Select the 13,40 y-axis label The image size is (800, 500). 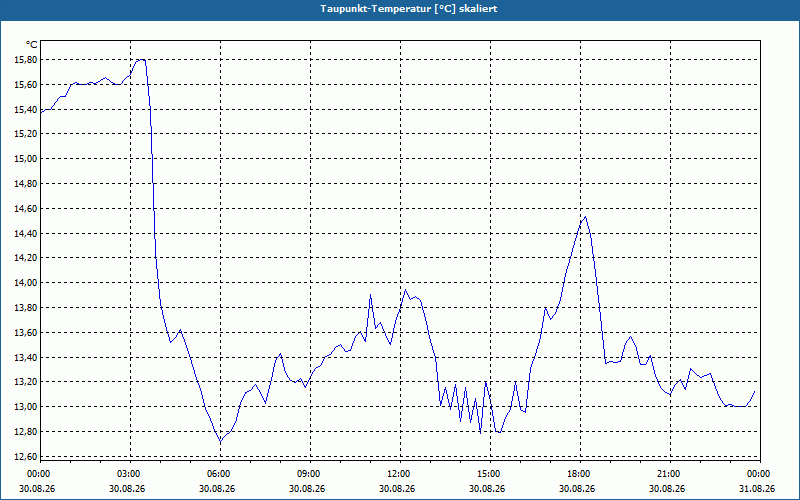pyautogui.click(x=26, y=357)
